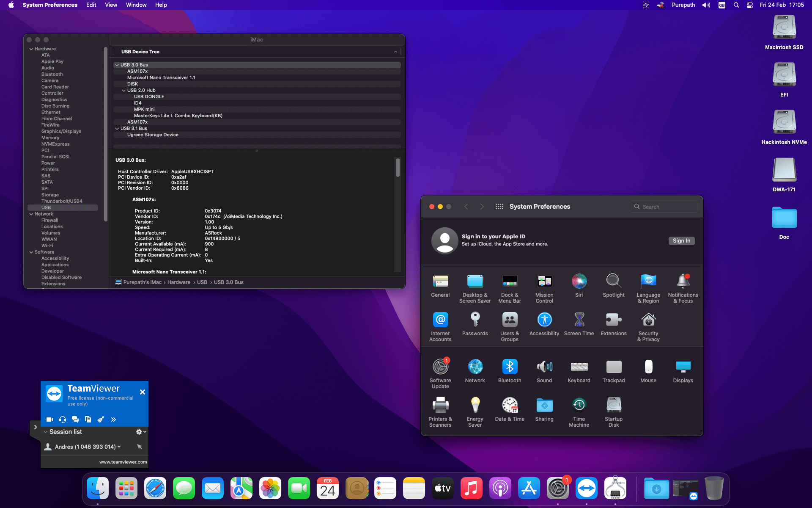Open the Bluetooth preference pane
The width and height of the screenshot is (812, 508).
click(510, 367)
